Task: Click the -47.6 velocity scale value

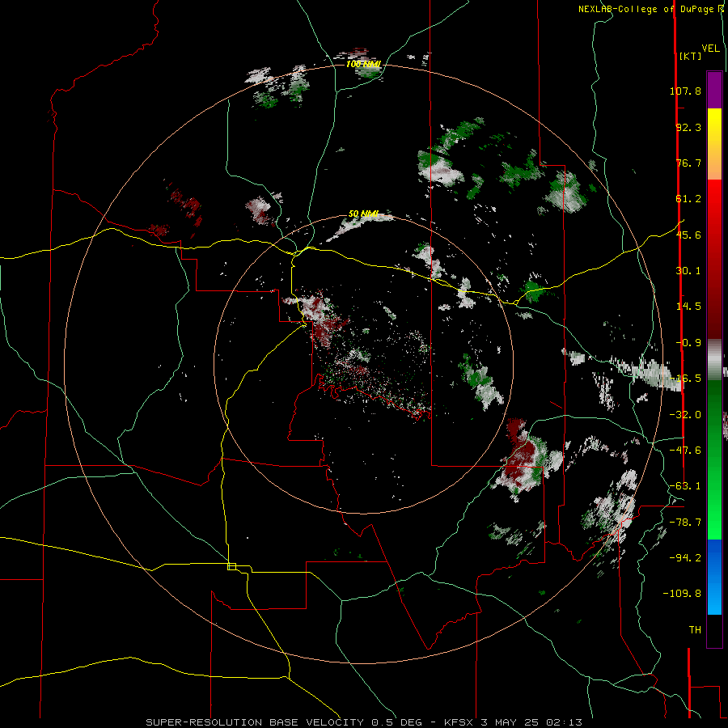Action: [x=685, y=451]
